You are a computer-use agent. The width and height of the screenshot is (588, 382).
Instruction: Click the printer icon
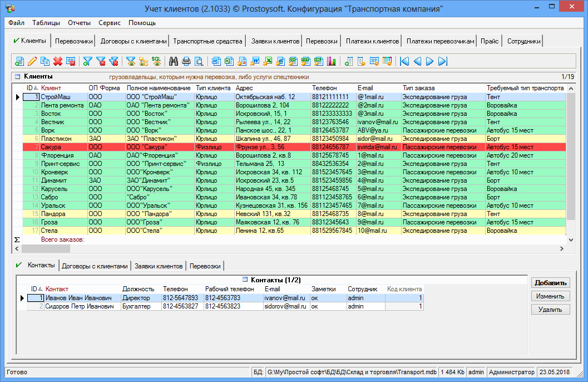186,61
